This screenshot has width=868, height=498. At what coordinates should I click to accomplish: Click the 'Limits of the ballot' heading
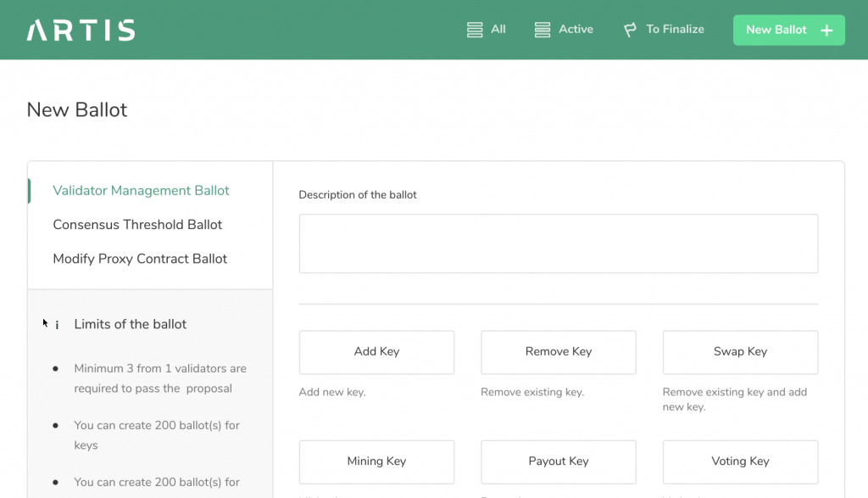[130, 325]
